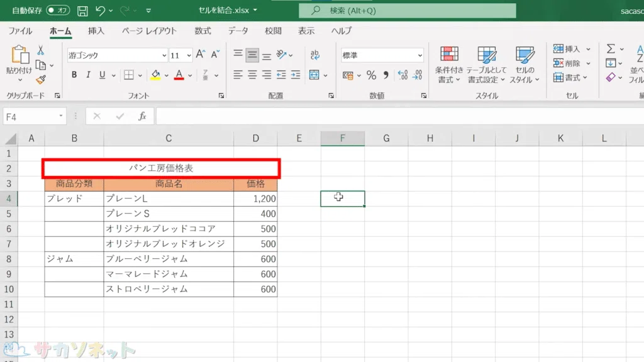Click the Cut scissors icon
This screenshot has width=644, height=362.
(40, 50)
